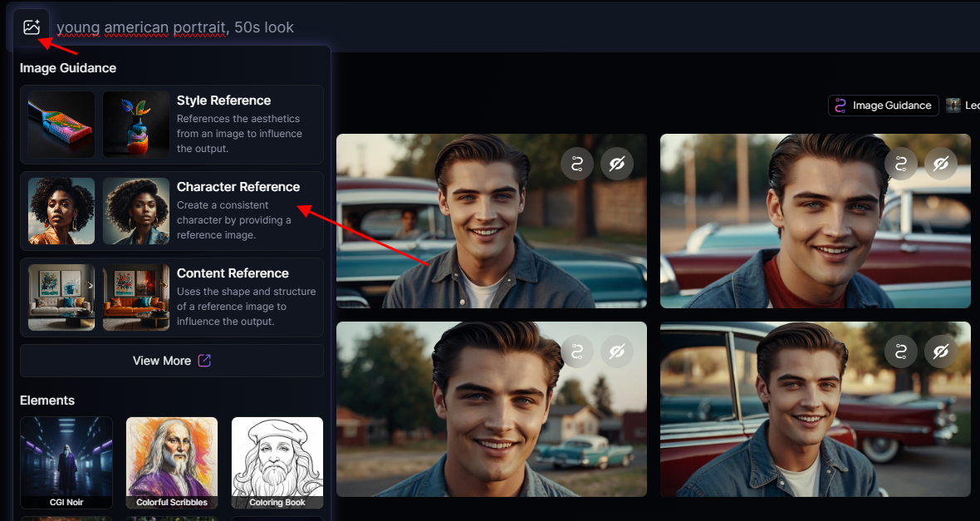Use image guidance icon on portrait with house background
This screenshot has width=980, height=521.
click(x=577, y=352)
